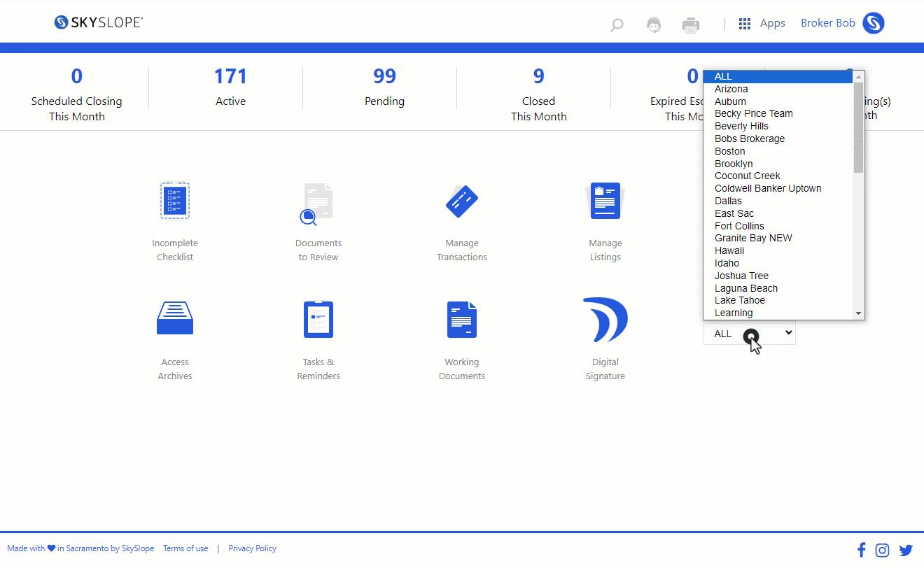Choose Lake Tahoe option
This screenshot has height=568, width=924.
(778, 300)
